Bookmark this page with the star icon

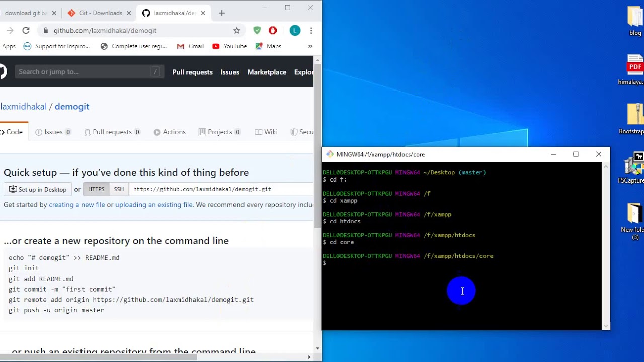point(237,30)
